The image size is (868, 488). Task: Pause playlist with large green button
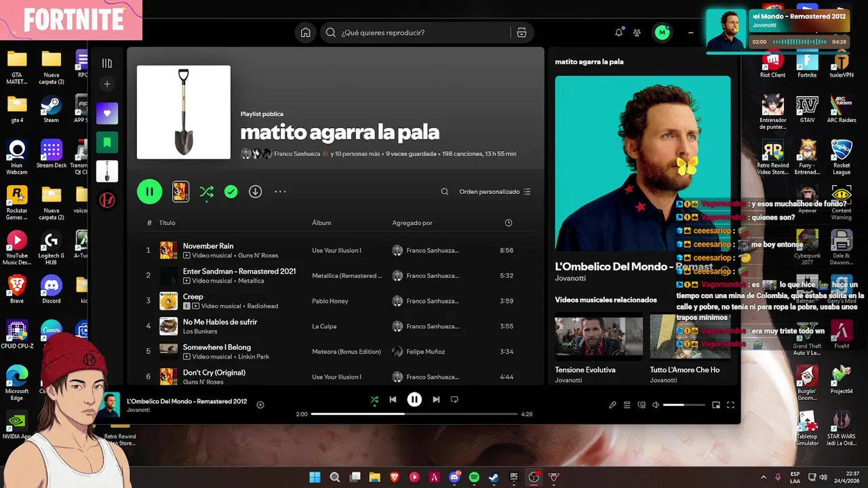pos(150,192)
